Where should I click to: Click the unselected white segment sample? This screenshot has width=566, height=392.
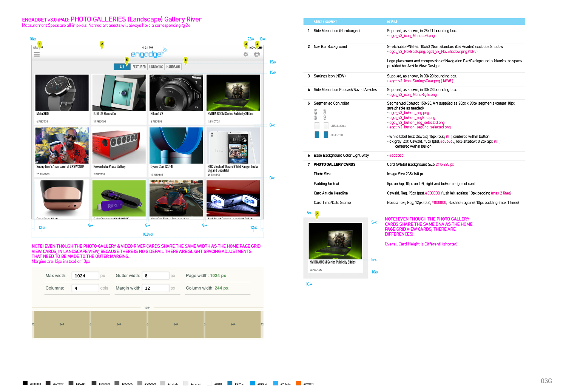[x=317, y=126]
